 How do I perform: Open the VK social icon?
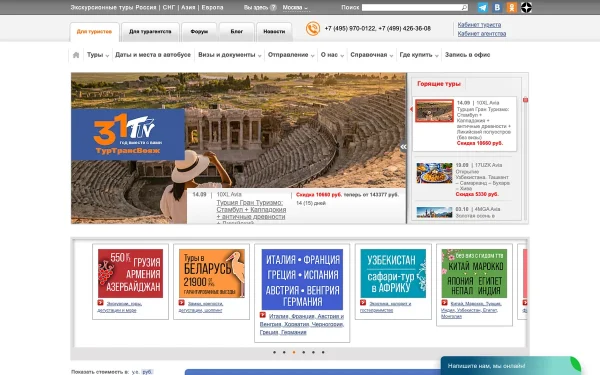pos(497,7)
